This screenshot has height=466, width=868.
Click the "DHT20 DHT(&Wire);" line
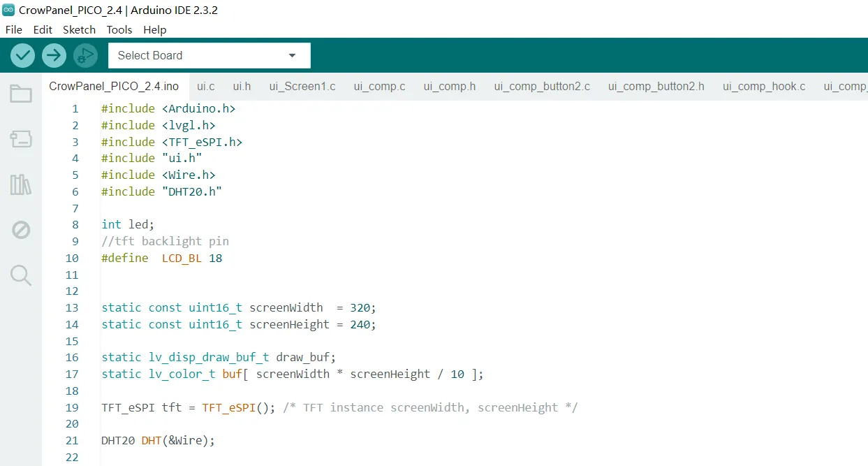pyautogui.click(x=159, y=441)
